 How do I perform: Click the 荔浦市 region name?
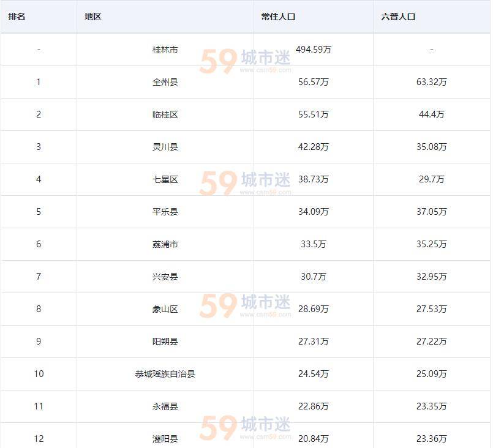[x=165, y=244]
